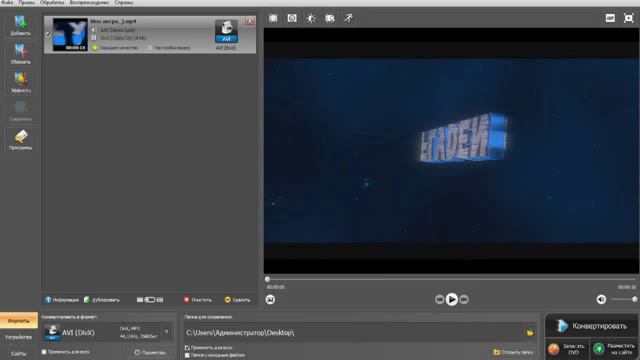Expand the AVI (DivX) format dropdown arrow

(x=167, y=332)
